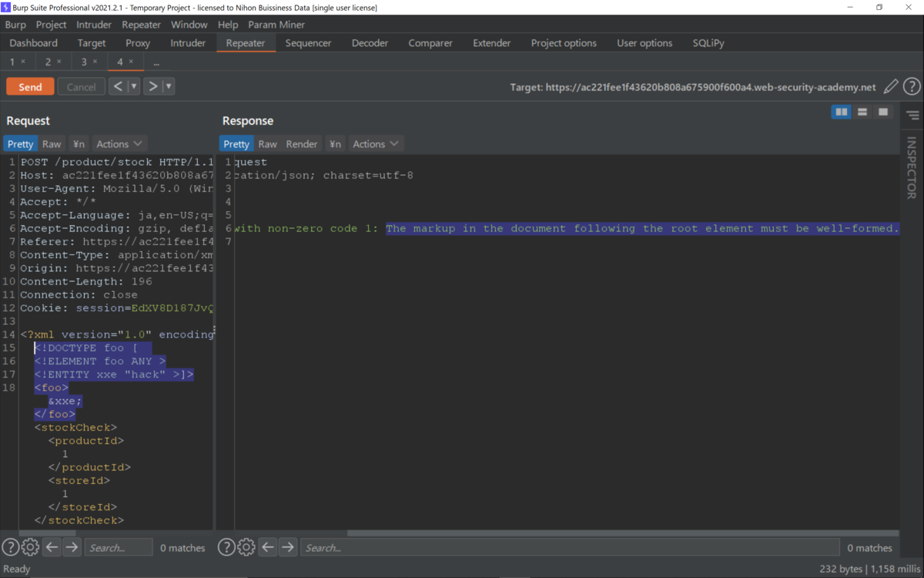This screenshot has height=578, width=924.
Task: Switch to the Target tab
Action: tap(92, 43)
